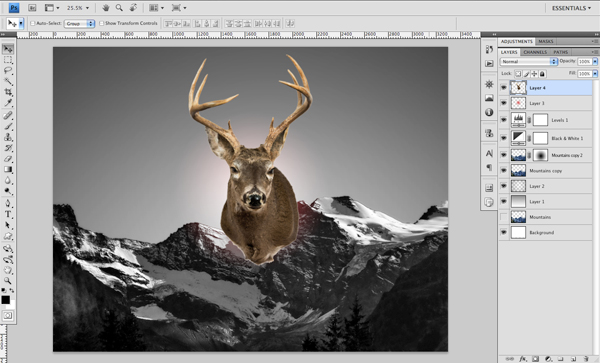Image resolution: width=600 pixels, height=363 pixels.
Task: Select the Custom Shape tool
Action: [x=8, y=236]
